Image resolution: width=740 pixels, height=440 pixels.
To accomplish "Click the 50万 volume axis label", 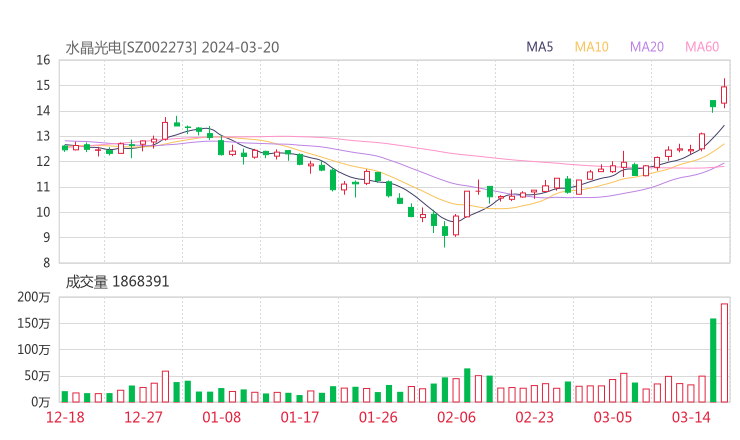I will point(37,376).
